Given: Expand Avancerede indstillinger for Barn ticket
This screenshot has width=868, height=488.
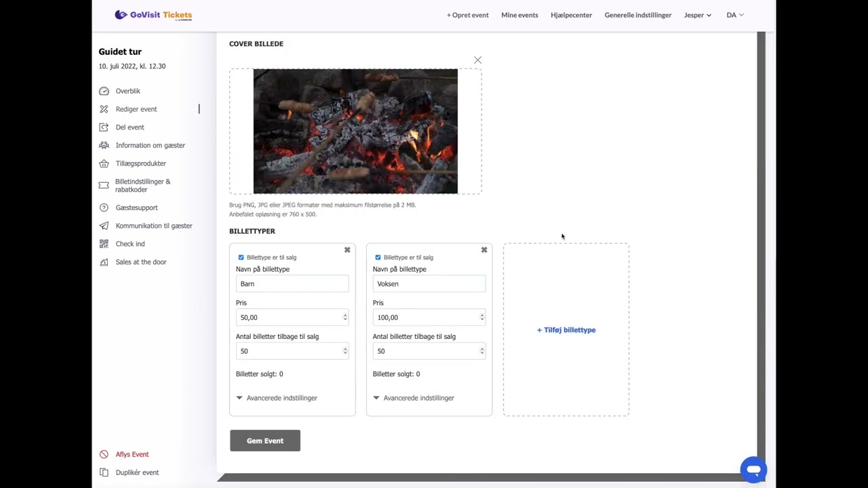Looking at the screenshot, I should [x=277, y=398].
